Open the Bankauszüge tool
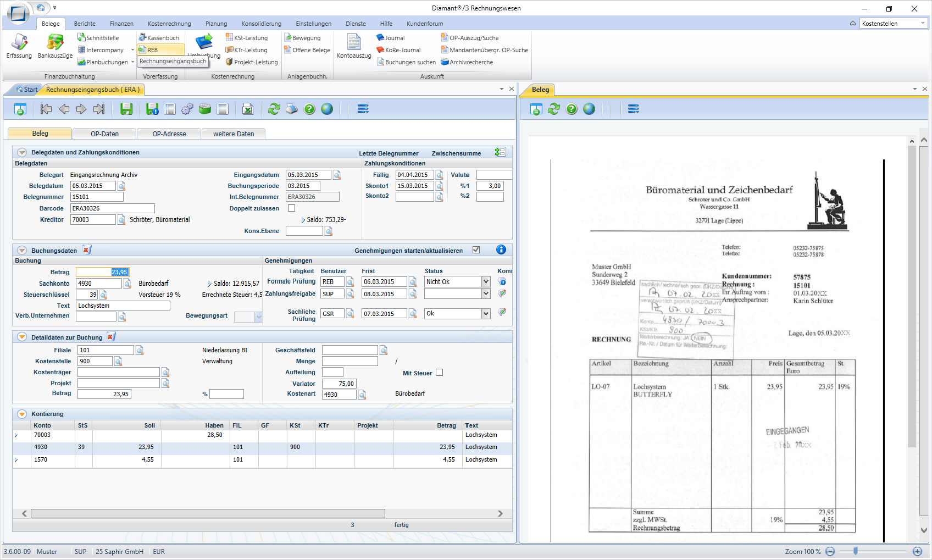 [55, 46]
